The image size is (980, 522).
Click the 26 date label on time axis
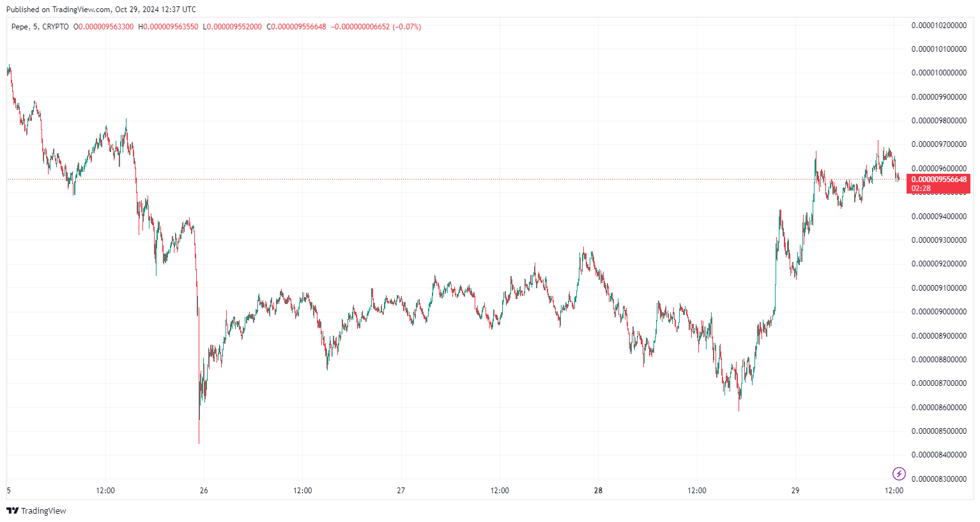[x=204, y=491]
